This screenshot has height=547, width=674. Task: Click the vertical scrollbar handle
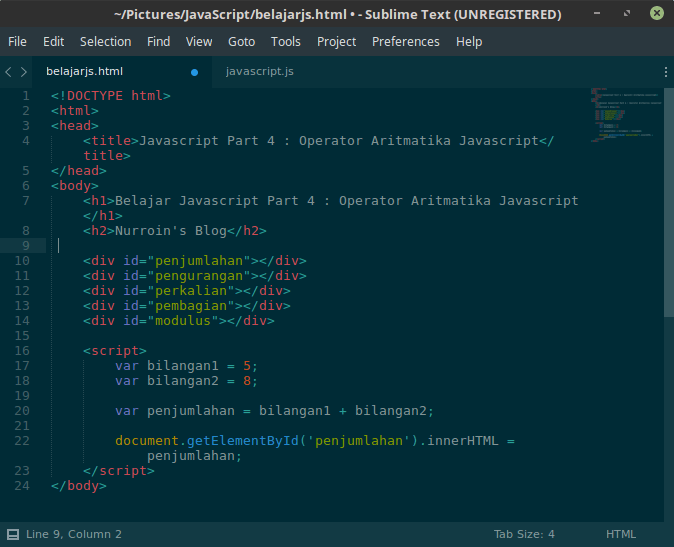pyautogui.click(x=669, y=202)
